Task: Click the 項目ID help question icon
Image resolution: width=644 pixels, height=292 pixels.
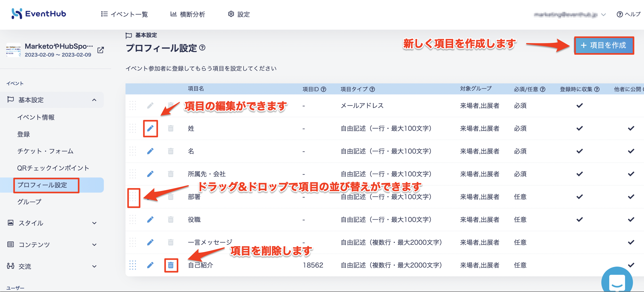Action: point(324,89)
